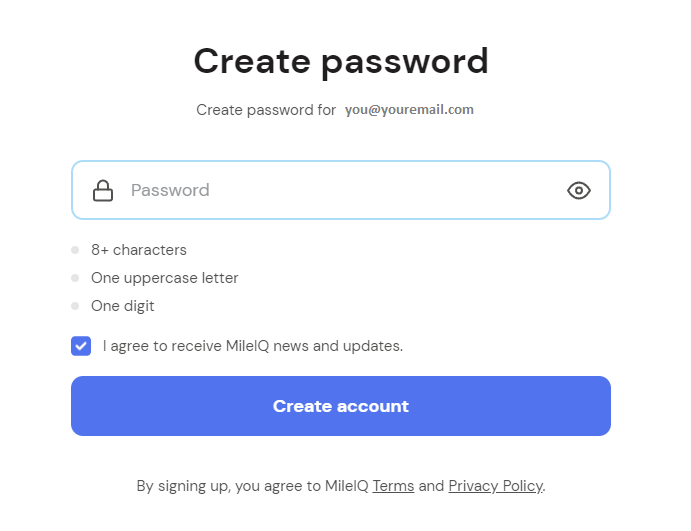This screenshot has height=531, width=691.
Task: Uncheck the MileIQ news and updates checkbox
Action: tap(81, 346)
